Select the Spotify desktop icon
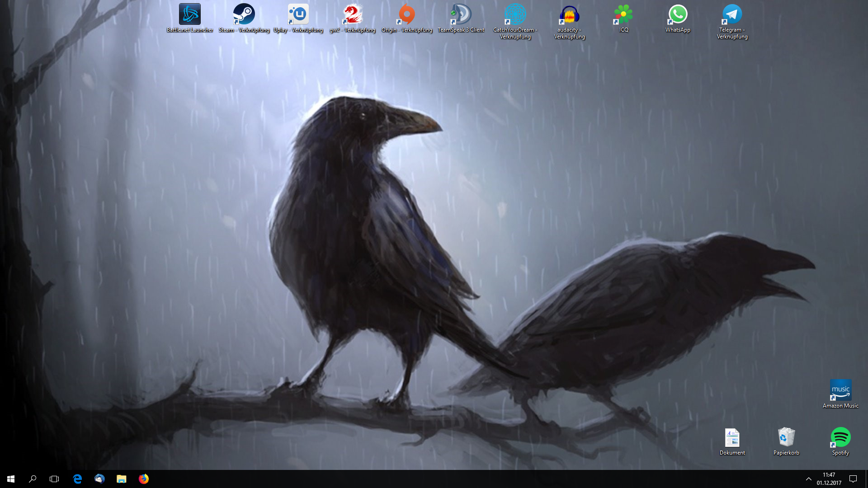This screenshot has width=868, height=488. tap(840, 437)
